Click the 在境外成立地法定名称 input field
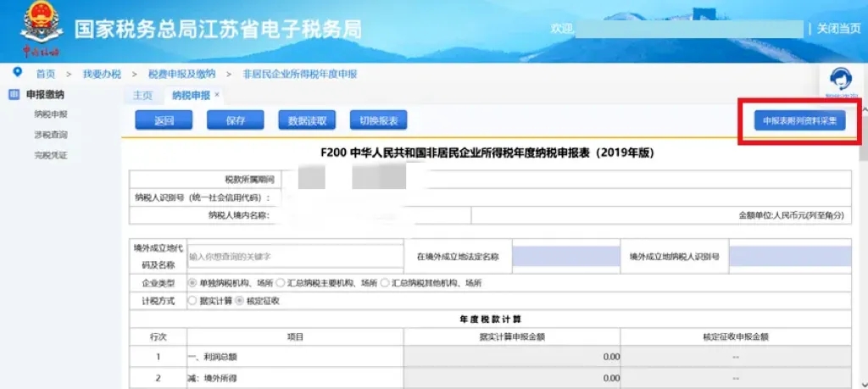 565,257
